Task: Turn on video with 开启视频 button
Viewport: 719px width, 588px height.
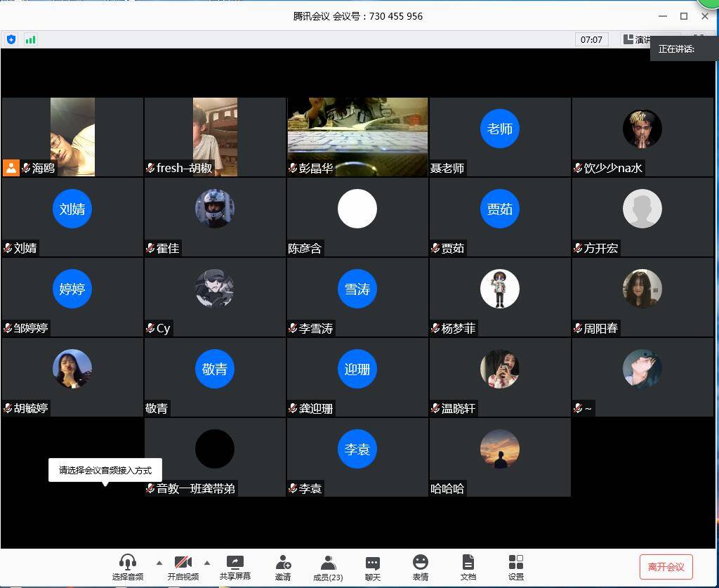Action: 183,567
